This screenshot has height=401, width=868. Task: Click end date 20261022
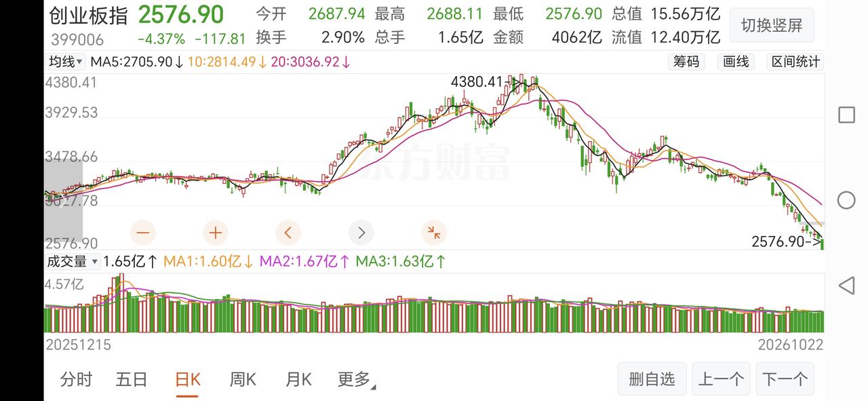(791, 345)
